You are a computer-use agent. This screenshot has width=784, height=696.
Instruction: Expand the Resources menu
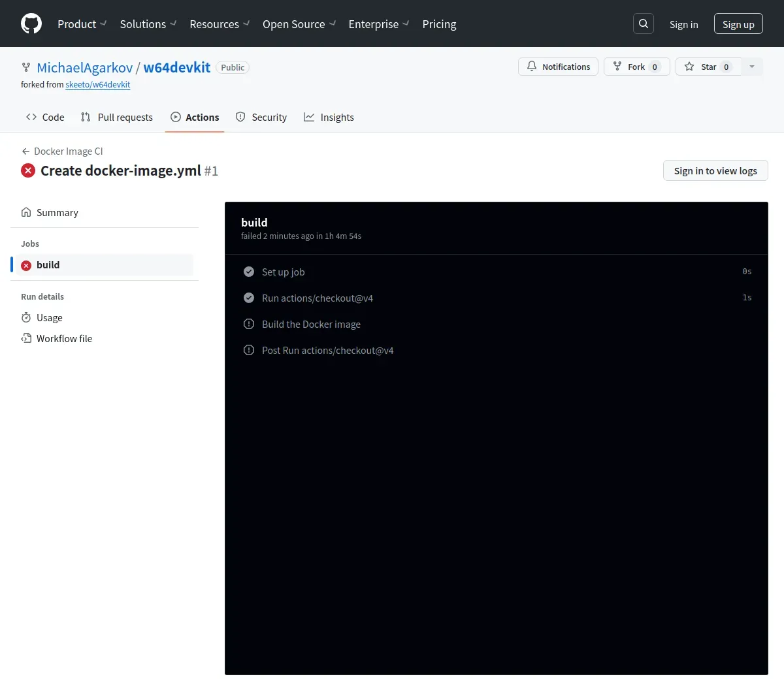tap(220, 24)
